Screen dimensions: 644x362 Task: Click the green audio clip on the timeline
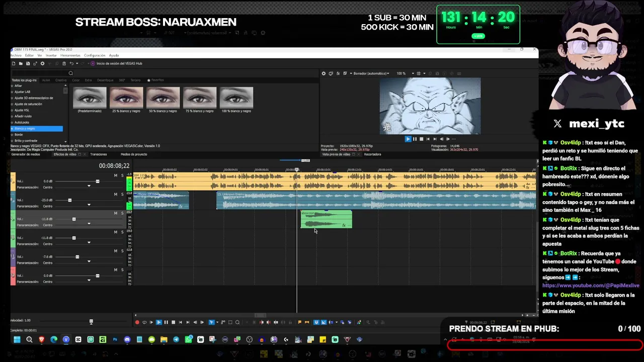[x=326, y=219]
